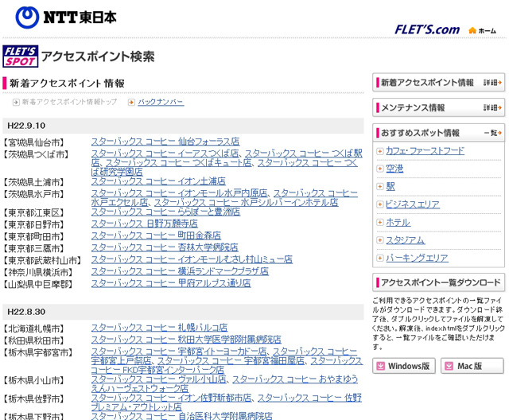Open スターバックス コーヒー 甲府アルプス通り店 link
This screenshot has height=420, width=509.
pos(171,283)
